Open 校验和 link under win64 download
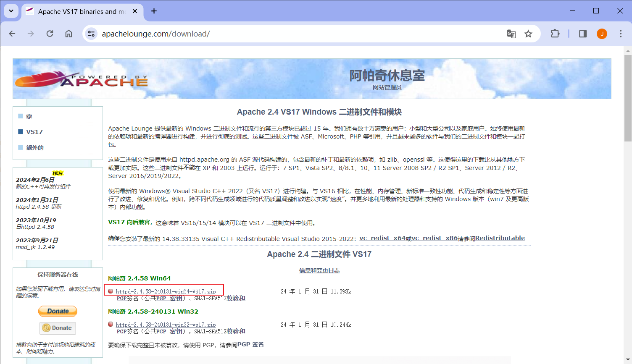The height and width of the screenshot is (364, 632). tap(236, 298)
